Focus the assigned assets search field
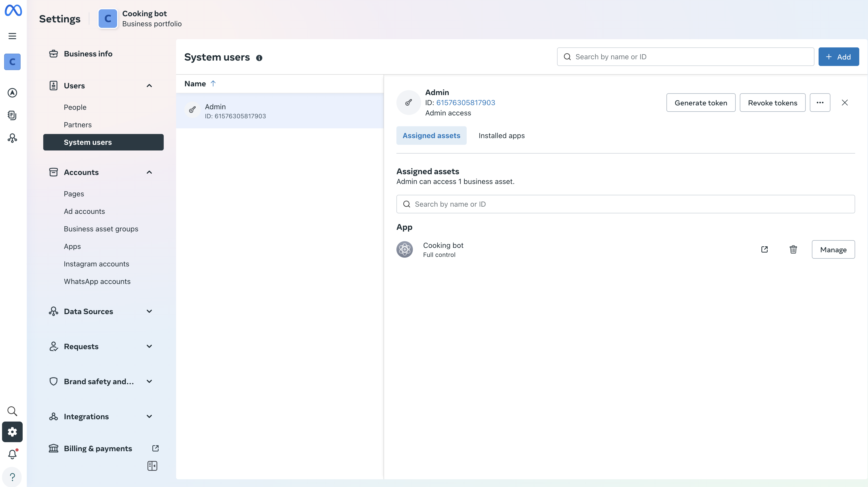 pos(626,204)
